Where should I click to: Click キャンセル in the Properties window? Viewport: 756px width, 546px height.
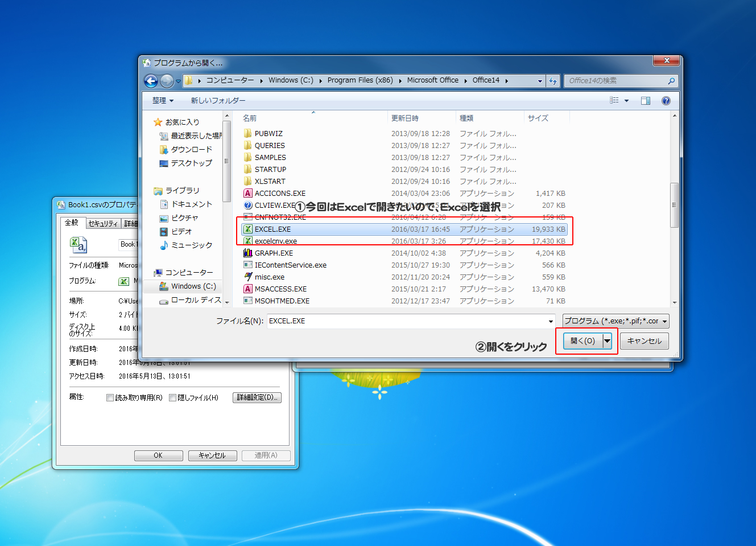(x=212, y=455)
